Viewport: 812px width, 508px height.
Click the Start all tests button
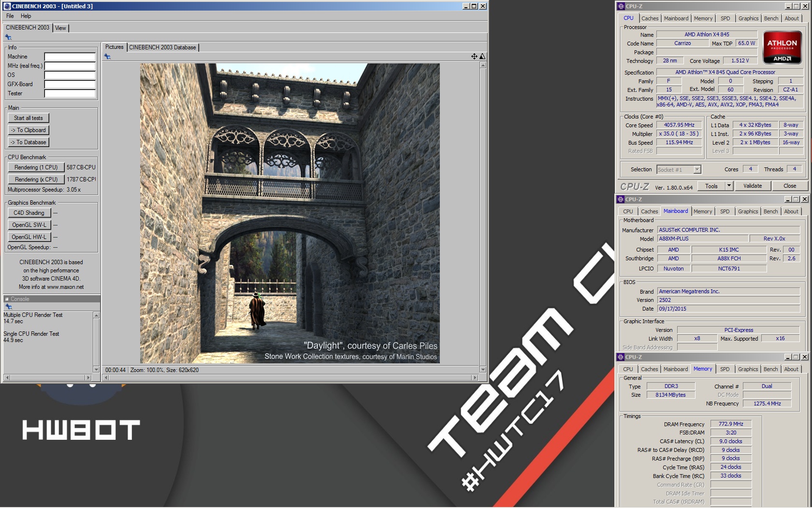coord(29,118)
